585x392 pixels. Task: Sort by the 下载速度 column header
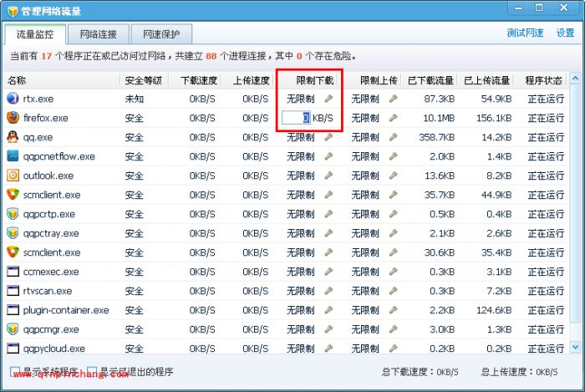coord(195,80)
